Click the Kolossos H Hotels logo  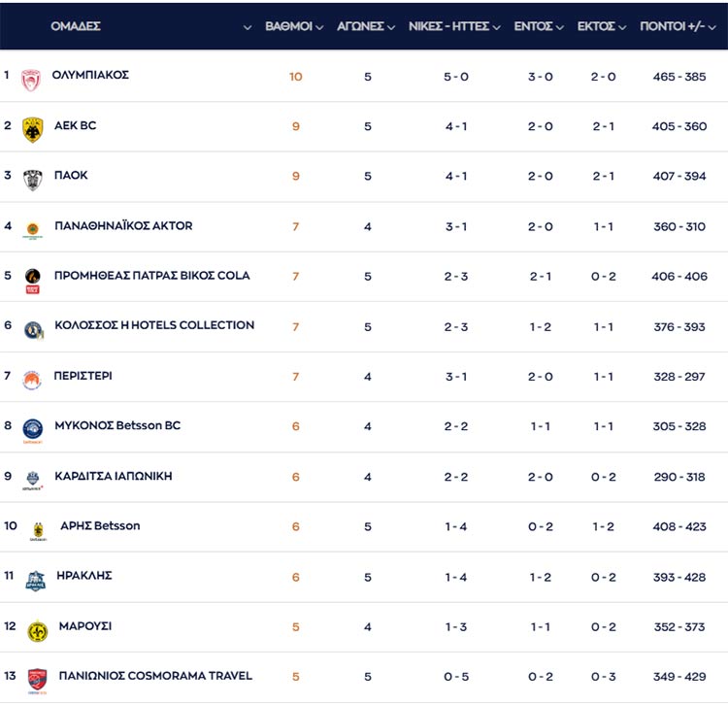[33, 330]
